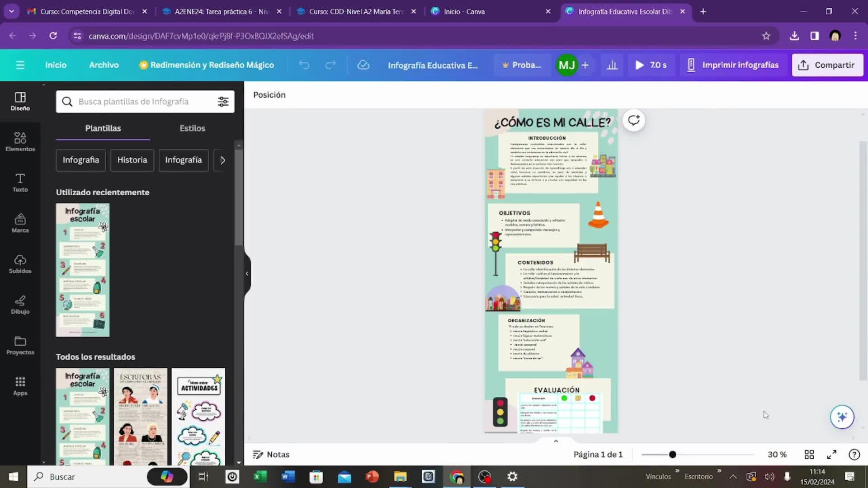Open the analytics chart icon
Viewport: 868px width, 488px height.
[x=612, y=65]
